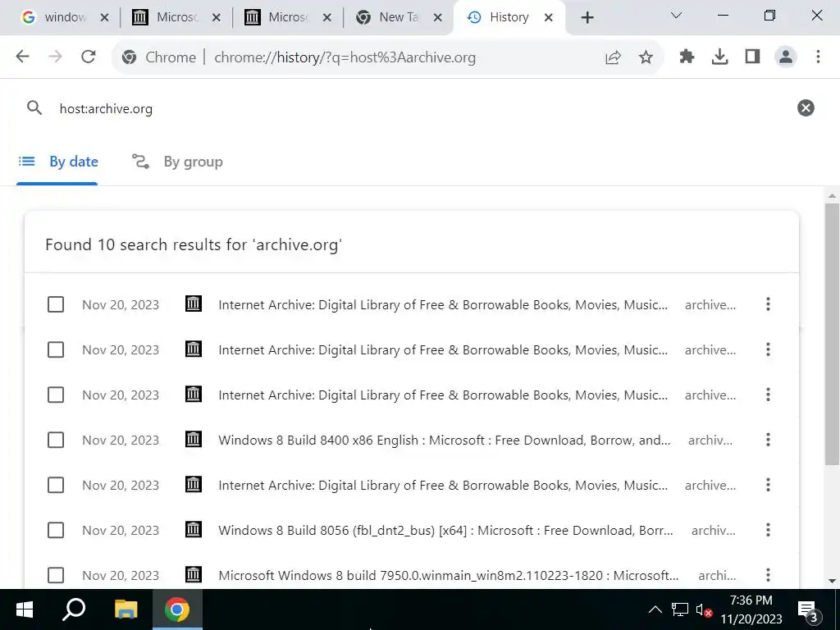Open the Extensions puzzle icon
Image resolution: width=840 pixels, height=630 pixels.
click(687, 57)
